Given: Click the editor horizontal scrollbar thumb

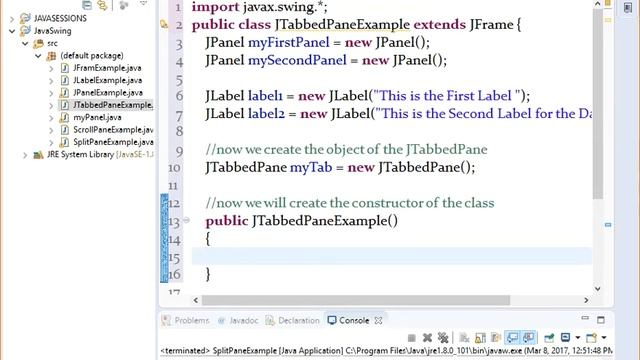Looking at the screenshot, I should 356,300.
